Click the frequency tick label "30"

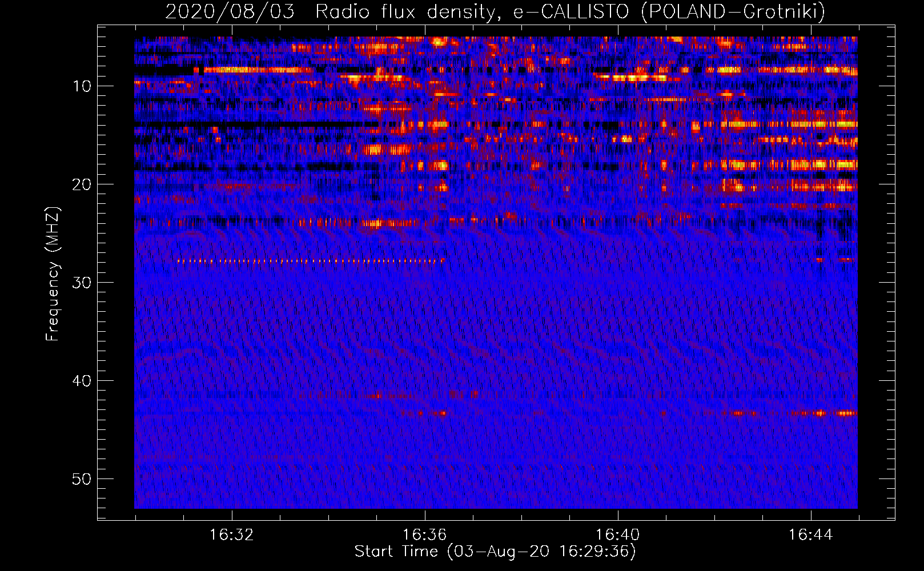click(82, 283)
